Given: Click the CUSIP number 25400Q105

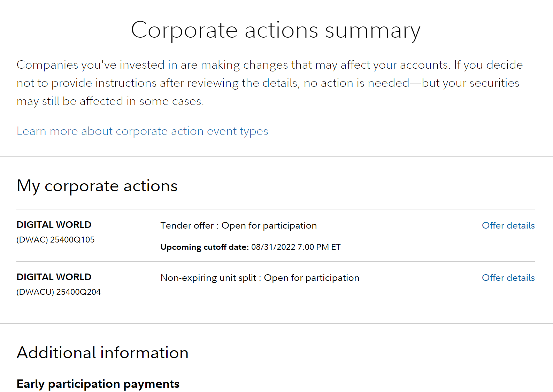Looking at the screenshot, I should point(72,240).
